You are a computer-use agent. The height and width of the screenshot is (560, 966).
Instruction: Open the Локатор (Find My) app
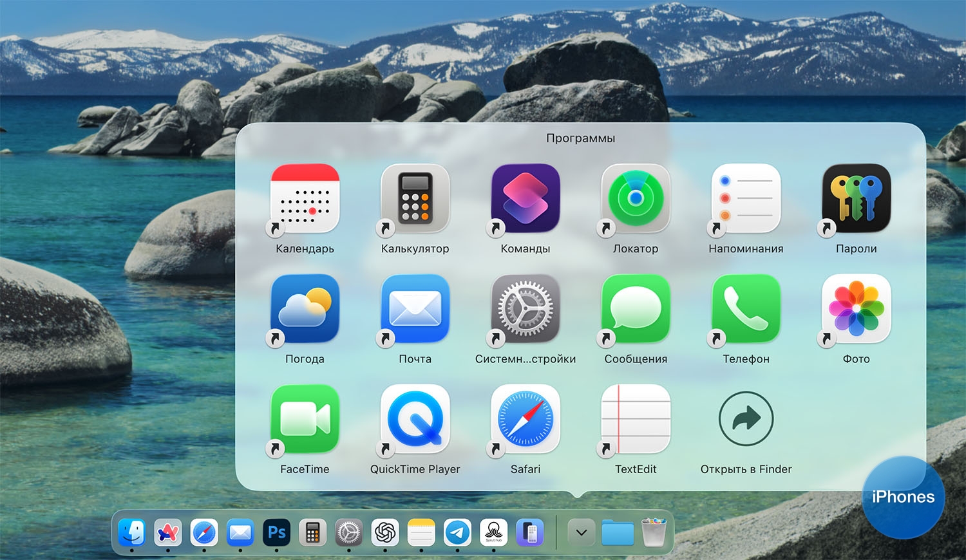point(636,199)
